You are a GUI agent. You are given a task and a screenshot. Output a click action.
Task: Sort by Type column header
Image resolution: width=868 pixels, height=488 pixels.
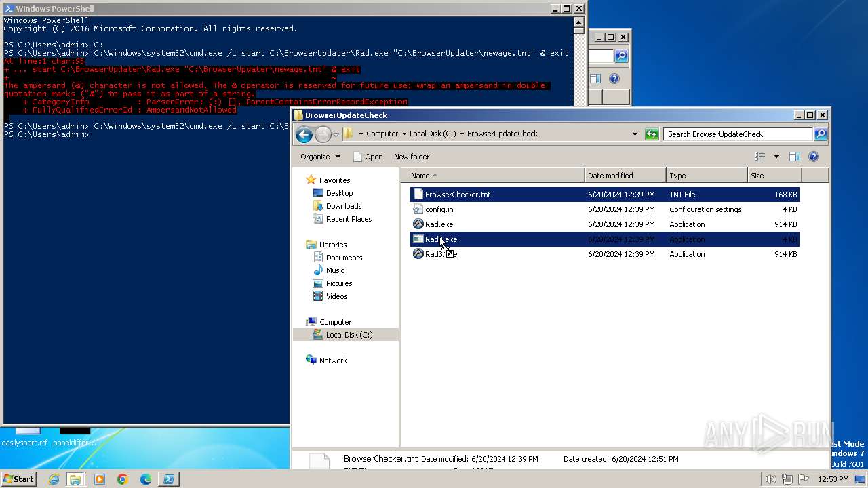coord(707,176)
